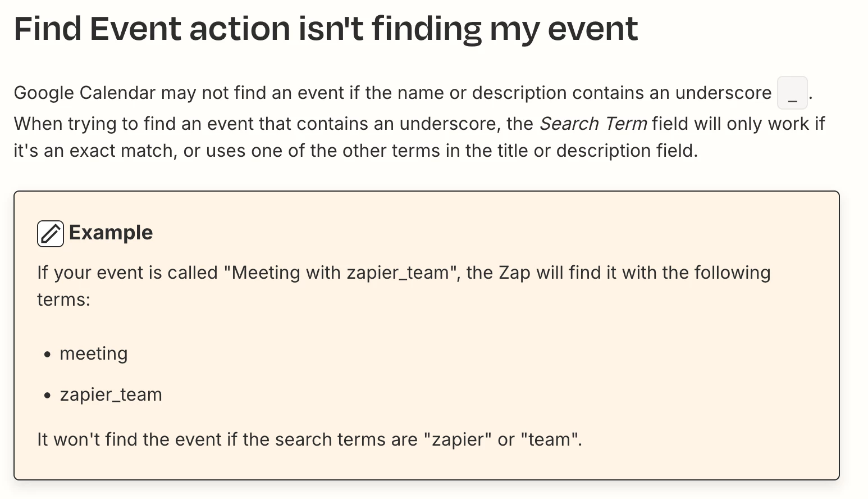Click the pencil note icon beside Example
The image size is (868, 499).
(51, 233)
